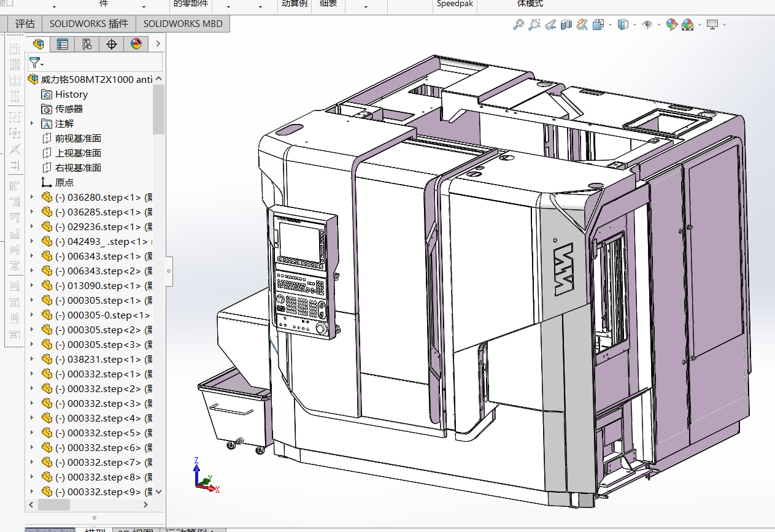Screen dimensions: 775x532
Task: Toggle the Section View tool
Action: 566,25
